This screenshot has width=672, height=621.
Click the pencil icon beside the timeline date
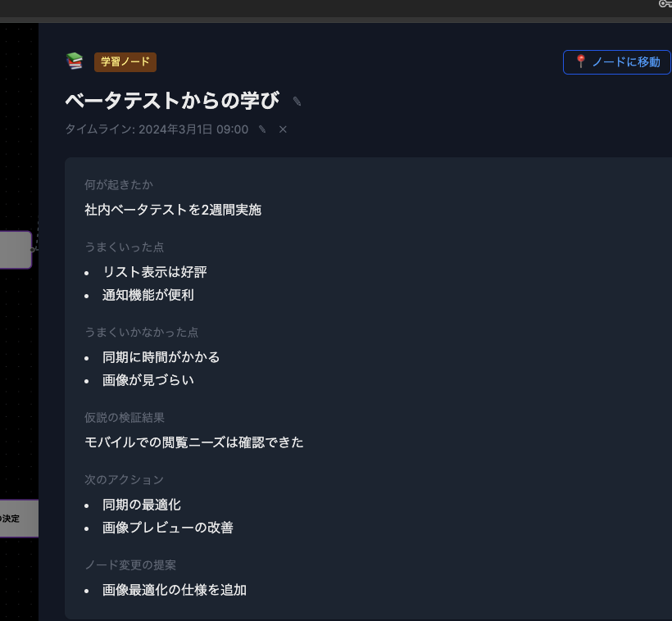pyautogui.click(x=261, y=129)
